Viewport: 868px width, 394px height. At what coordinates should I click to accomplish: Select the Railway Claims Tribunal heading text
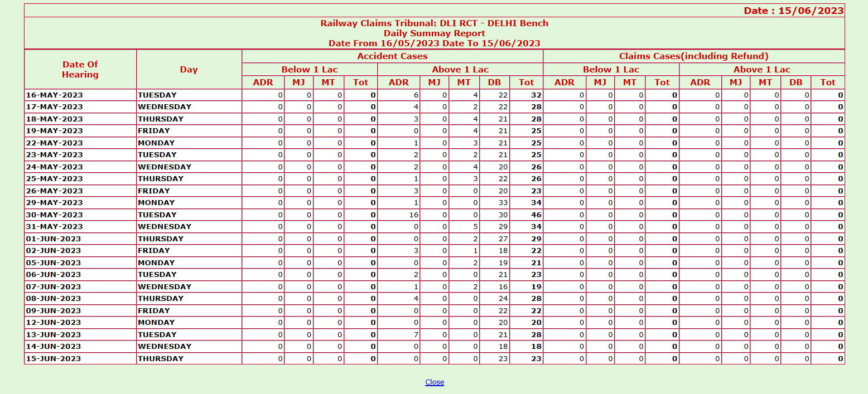point(434,23)
